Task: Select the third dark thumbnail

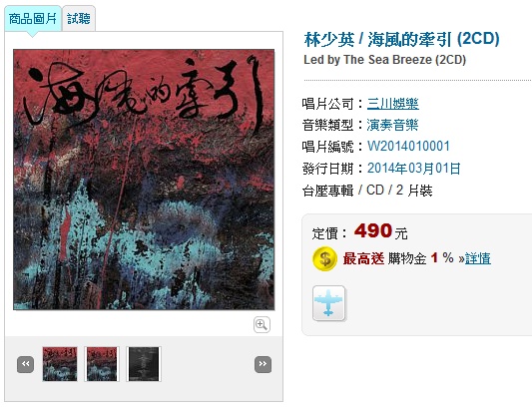Action: [144, 364]
